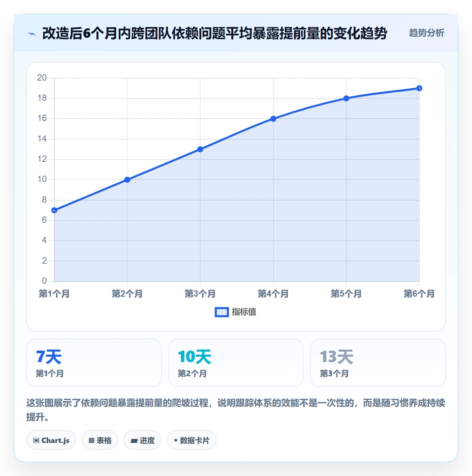
Task: Select the 第4个月 data point at 16
Action: (273, 119)
